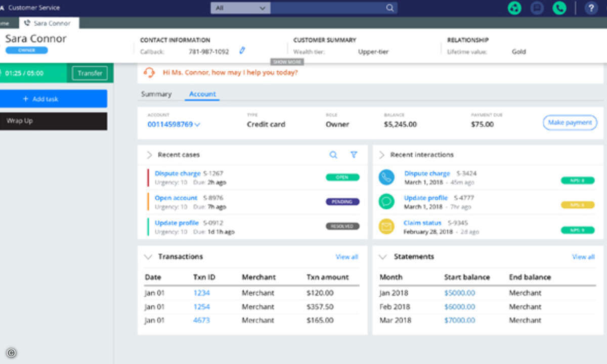The width and height of the screenshot is (607, 364).
Task: Click the End balance column header
Action: point(530,278)
